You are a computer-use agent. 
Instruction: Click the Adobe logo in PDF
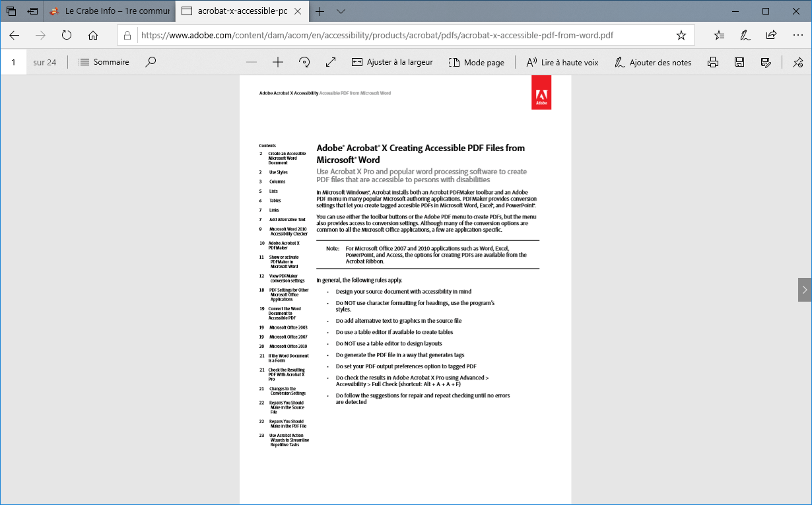point(541,92)
